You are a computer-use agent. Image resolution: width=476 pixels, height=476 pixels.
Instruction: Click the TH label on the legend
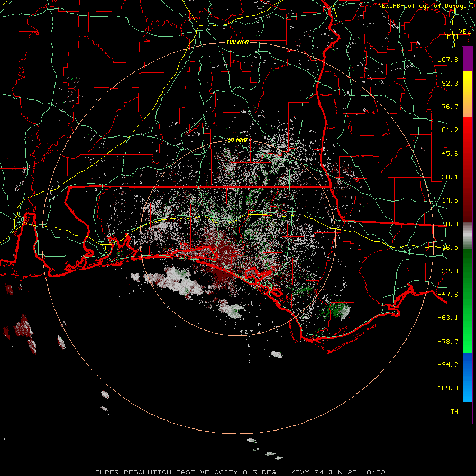tap(454, 412)
